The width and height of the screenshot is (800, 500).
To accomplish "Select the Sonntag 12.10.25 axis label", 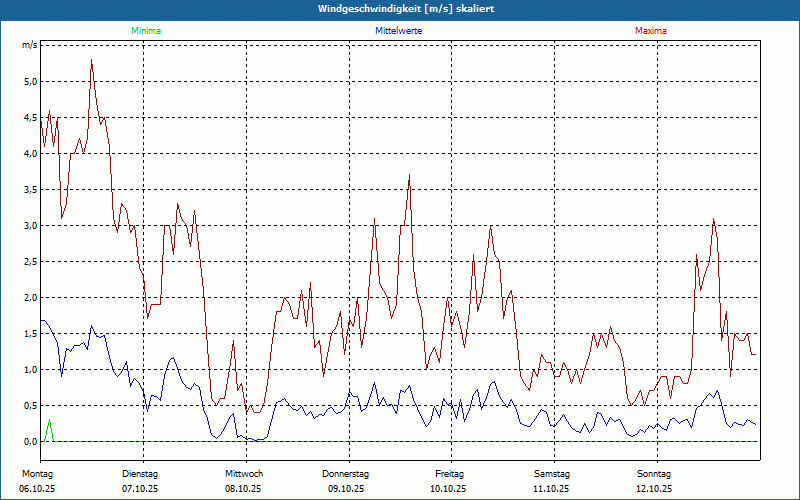I will [654, 481].
